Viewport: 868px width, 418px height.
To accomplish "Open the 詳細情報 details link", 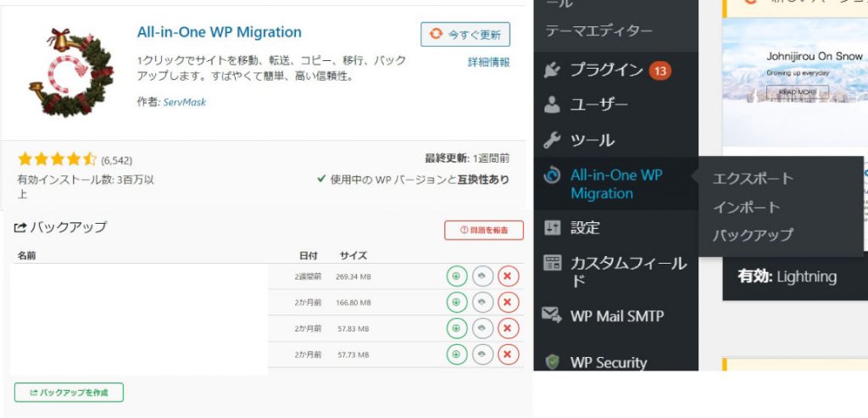I will click(489, 62).
